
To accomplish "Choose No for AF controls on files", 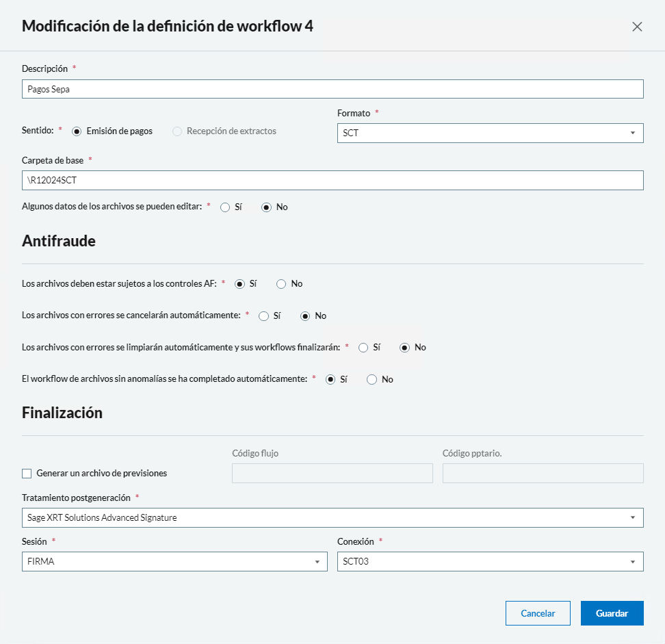I will tap(281, 284).
